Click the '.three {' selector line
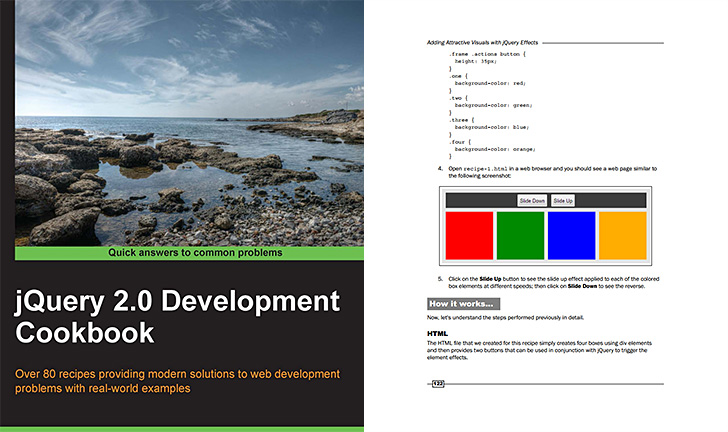728x432 pixels. pos(461,120)
